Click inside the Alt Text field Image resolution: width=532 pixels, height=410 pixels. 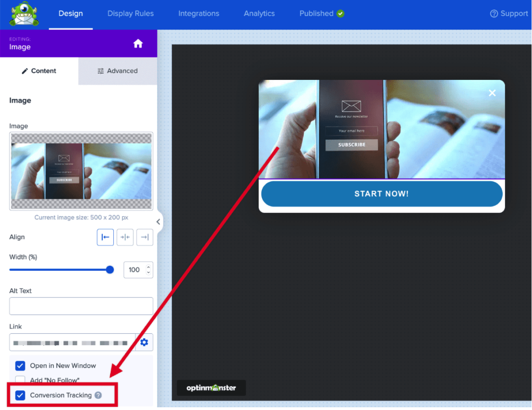pos(81,306)
